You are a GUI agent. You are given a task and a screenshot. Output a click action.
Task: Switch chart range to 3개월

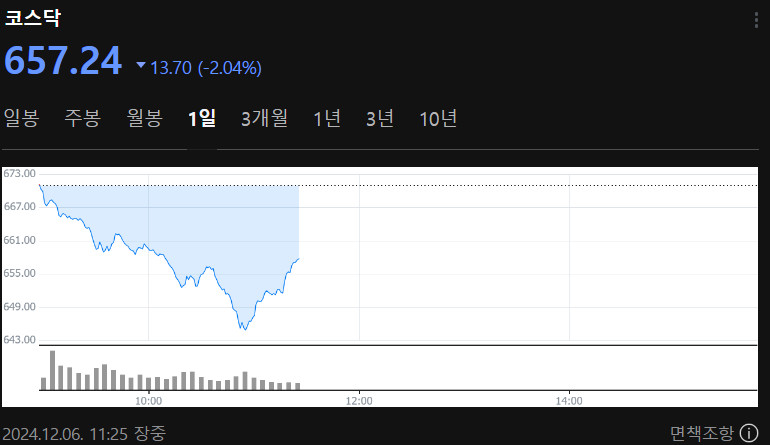coord(264,119)
